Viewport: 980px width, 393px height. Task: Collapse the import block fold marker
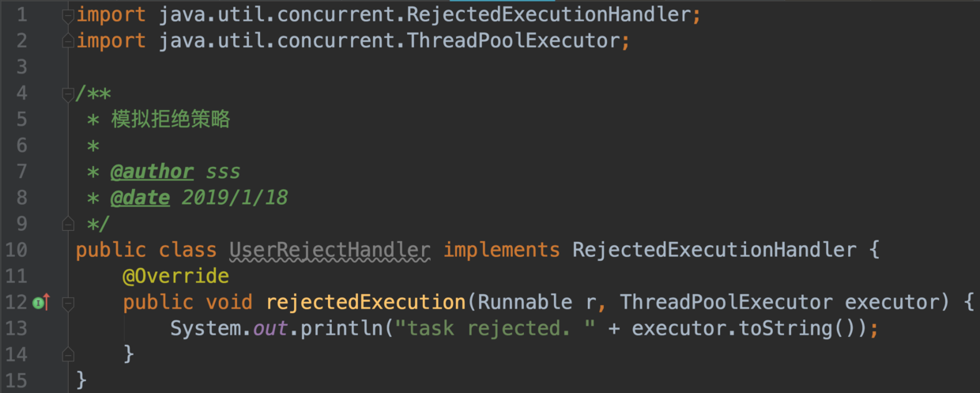coord(68,15)
